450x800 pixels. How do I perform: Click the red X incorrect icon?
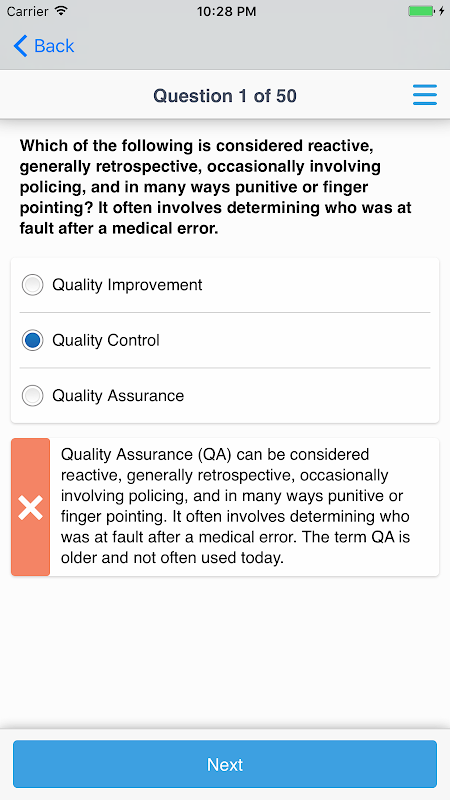[x=31, y=507]
